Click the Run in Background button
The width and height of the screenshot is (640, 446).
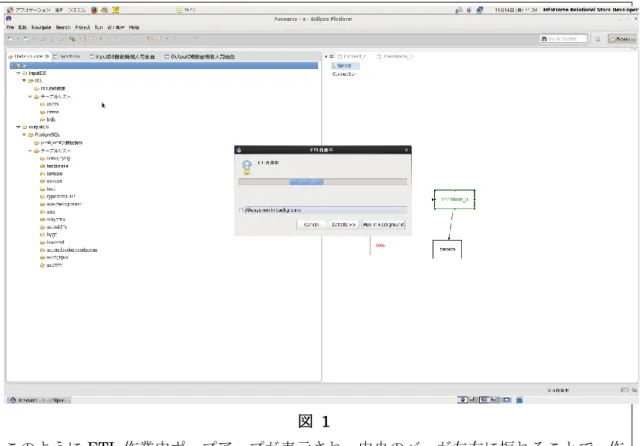(x=383, y=224)
